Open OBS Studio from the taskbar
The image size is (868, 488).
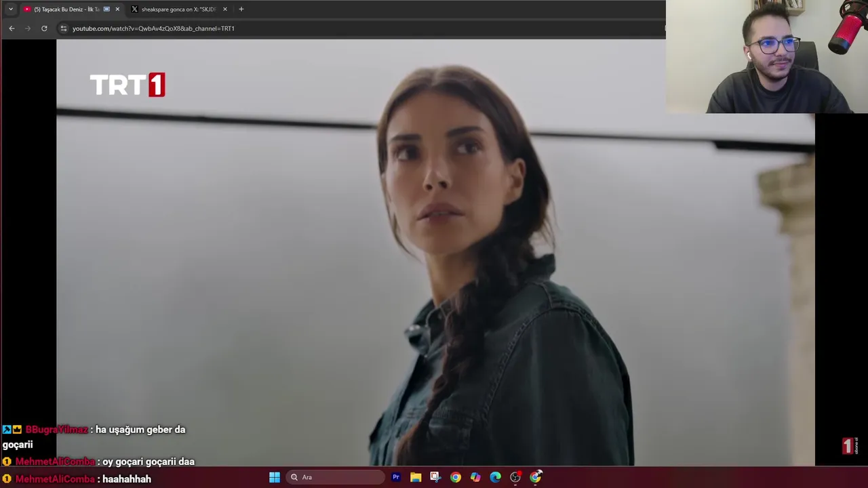[x=515, y=477]
